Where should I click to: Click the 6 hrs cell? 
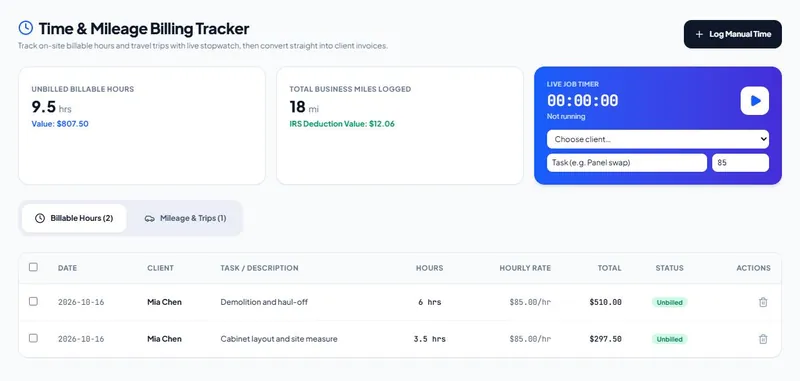[430, 302]
